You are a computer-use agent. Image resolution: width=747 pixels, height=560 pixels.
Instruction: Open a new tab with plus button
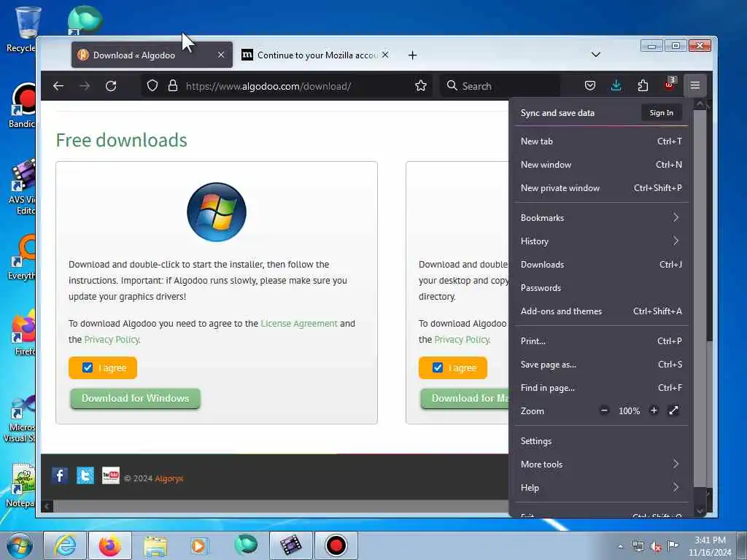(413, 55)
